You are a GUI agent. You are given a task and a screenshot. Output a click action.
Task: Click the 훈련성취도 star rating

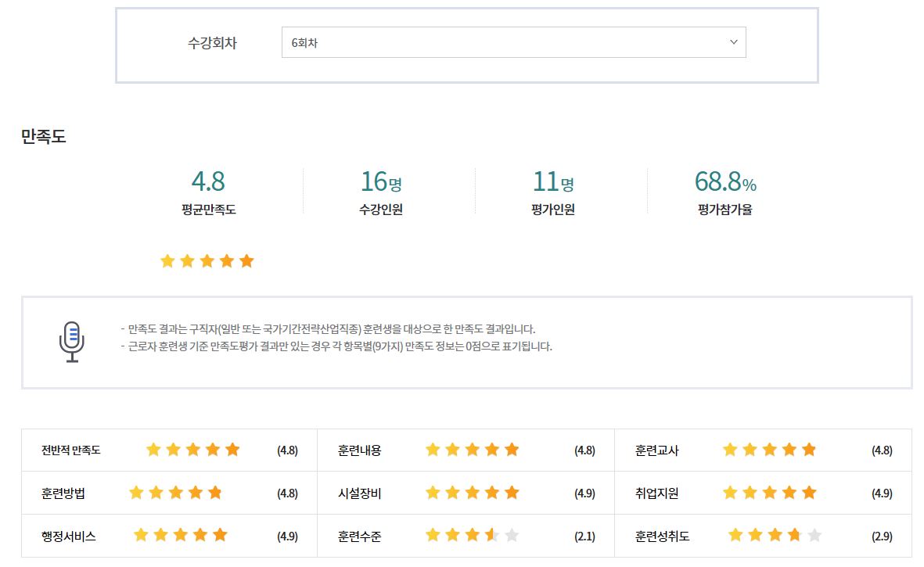[x=775, y=536]
